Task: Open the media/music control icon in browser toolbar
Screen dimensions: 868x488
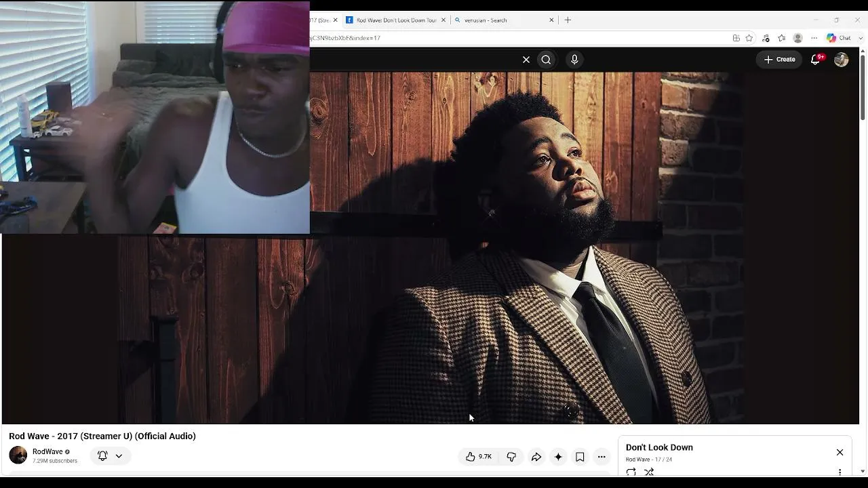Action: click(x=766, y=38)
